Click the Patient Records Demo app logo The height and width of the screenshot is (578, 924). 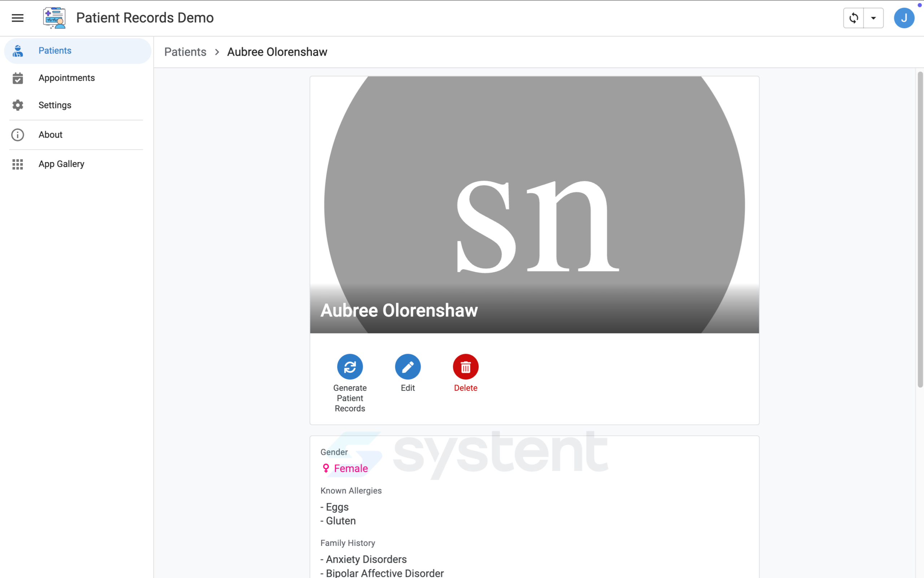(54, 18)
